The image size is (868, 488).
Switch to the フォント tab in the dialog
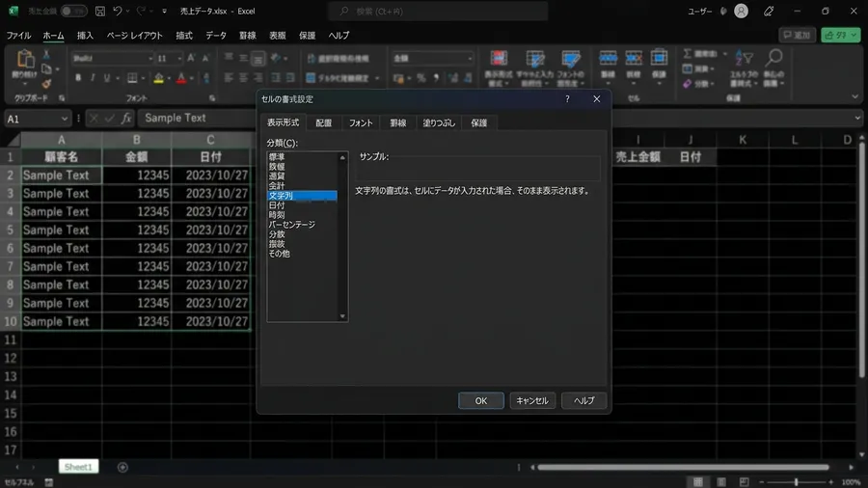(361, 122)
